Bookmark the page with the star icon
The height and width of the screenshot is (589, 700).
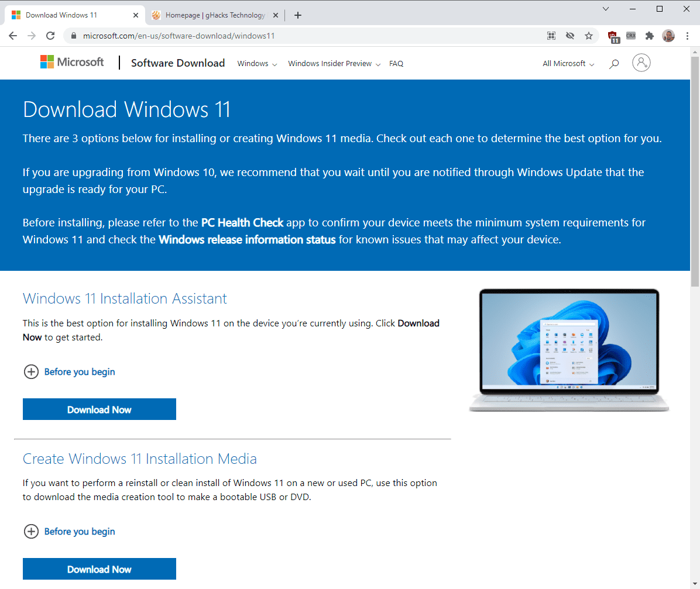(x=589, y=36)
